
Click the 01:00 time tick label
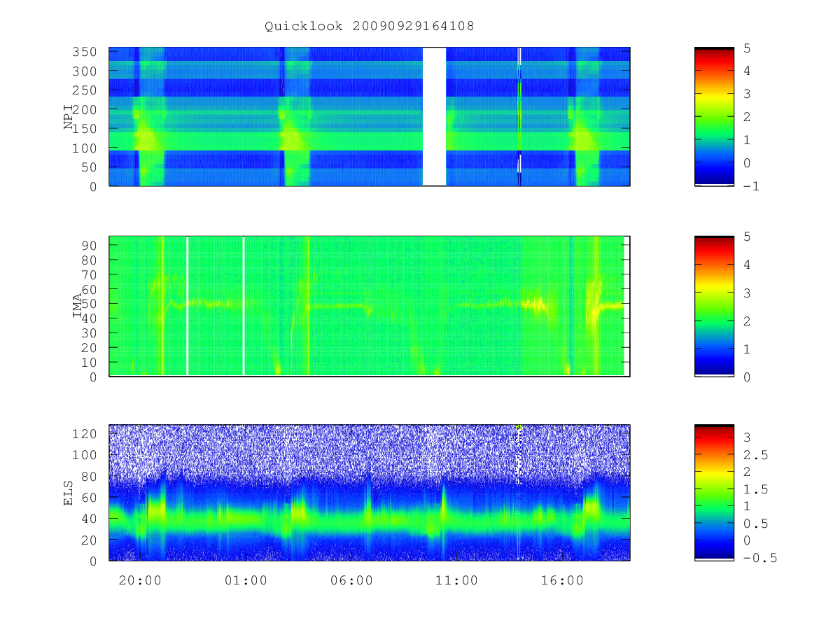[x=246, y=580]
